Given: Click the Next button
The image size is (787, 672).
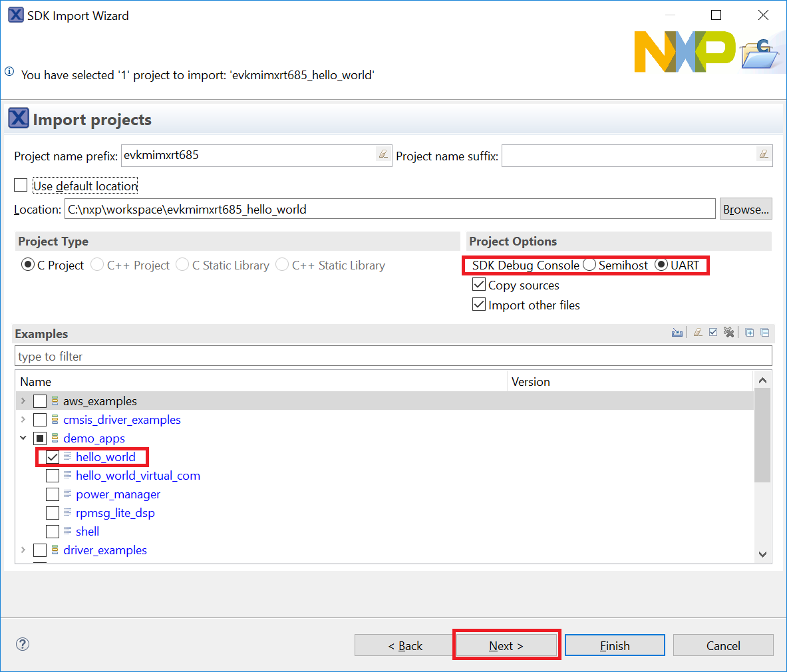Looking at the screenshot, I should [x=506, y=645].
